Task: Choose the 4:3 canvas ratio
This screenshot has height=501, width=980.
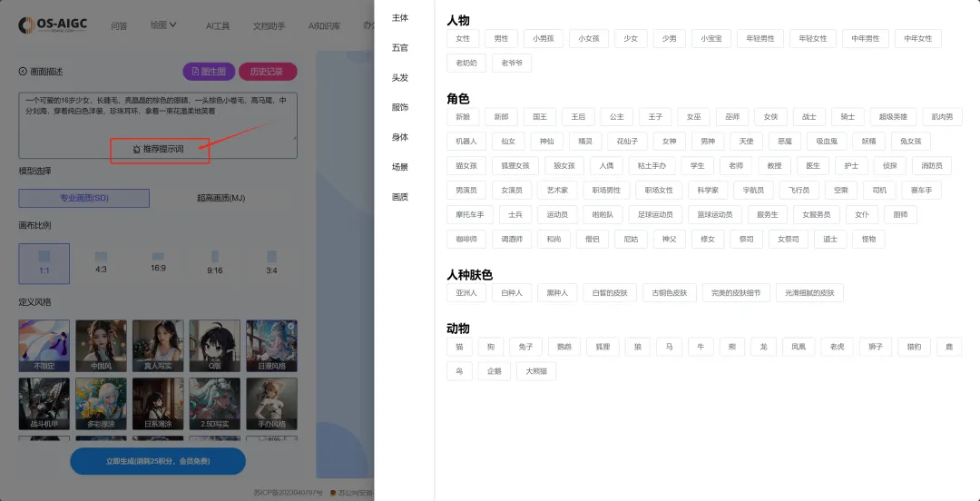Action: click(101, 263)
